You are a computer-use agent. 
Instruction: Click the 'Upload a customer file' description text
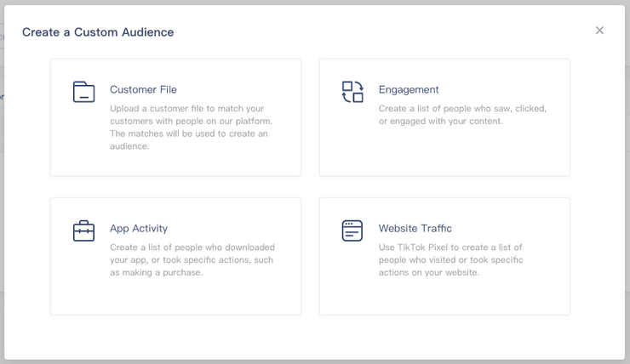(x=192, y=128)
